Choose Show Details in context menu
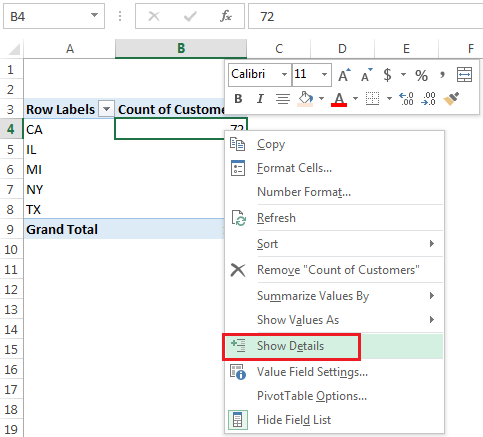This screenshot has height=437, width=483. pyautogui.click(x=334, y=346)
